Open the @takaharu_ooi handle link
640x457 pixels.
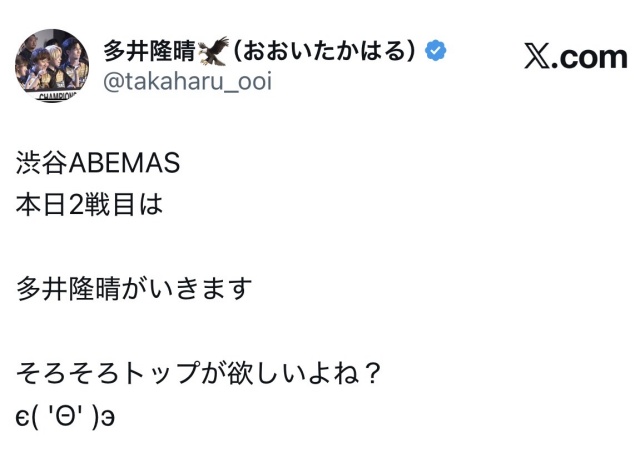(x=187, y=83)
